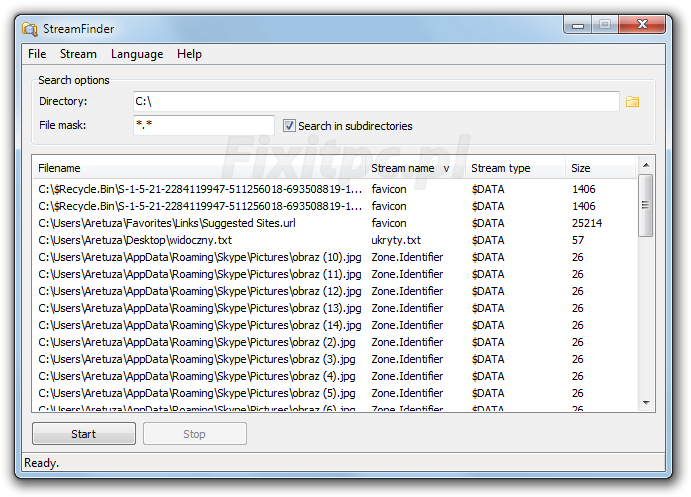Click the Ready status bar text
The width and height of the screenshot is (691, 497).
tap(41, 463)
